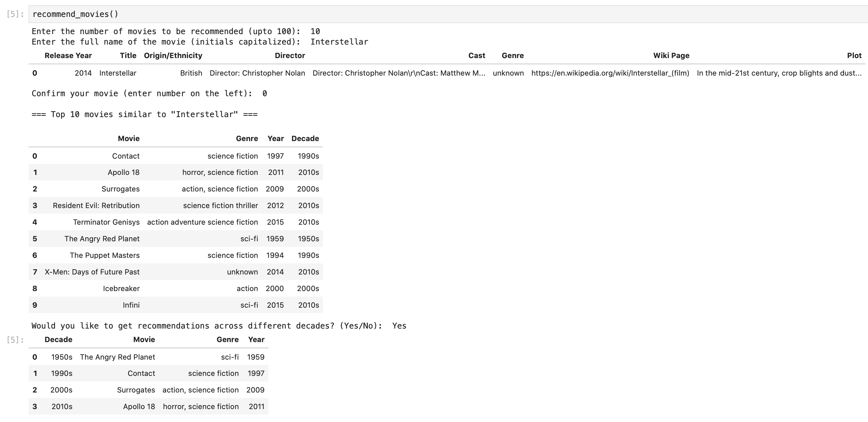This screenshot has width=868, height=422.
Task: Click 'X-Men: Days of Future Past' cell
Action: (92, 272)
